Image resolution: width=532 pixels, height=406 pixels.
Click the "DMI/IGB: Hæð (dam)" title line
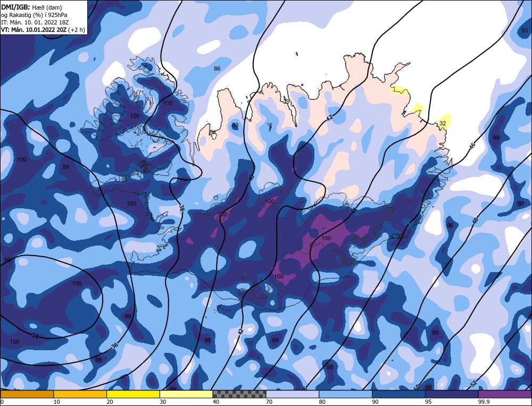[31, 7]
